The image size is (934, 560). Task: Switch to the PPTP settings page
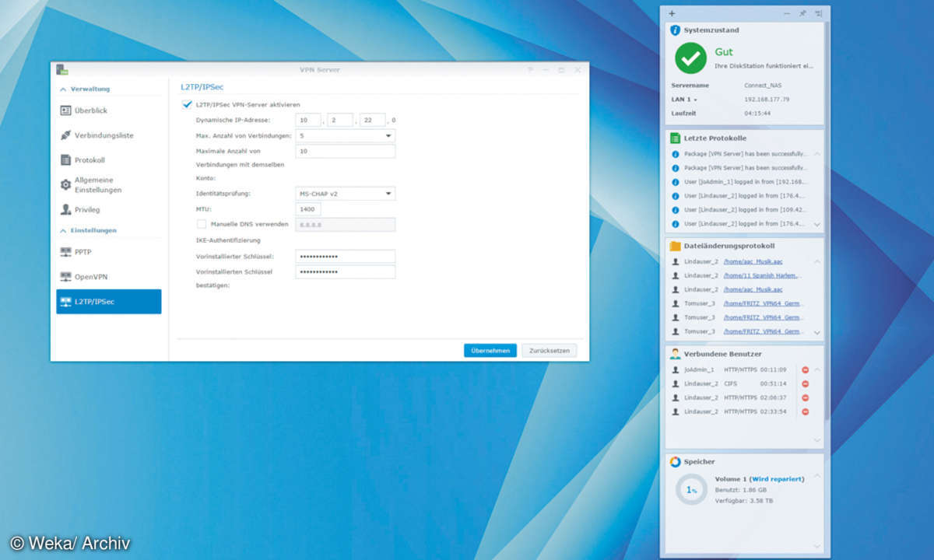pyautogui.click(x=83, y=252)
